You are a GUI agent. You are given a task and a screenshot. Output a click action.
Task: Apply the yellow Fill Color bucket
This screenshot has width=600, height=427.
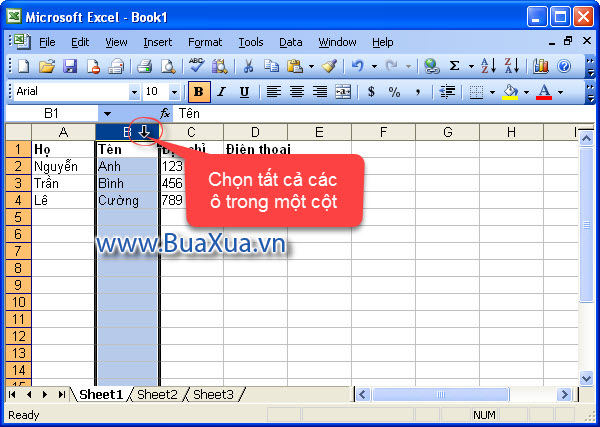point(510,92)
